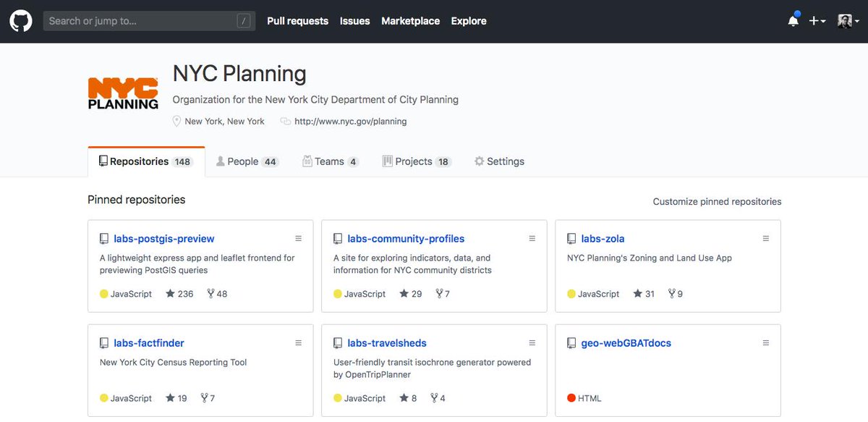This screenshot has height=422, width=868.
Task: Grab the reorder handle on labs-postgis-preview card
Action: click(x=298, y=239)
